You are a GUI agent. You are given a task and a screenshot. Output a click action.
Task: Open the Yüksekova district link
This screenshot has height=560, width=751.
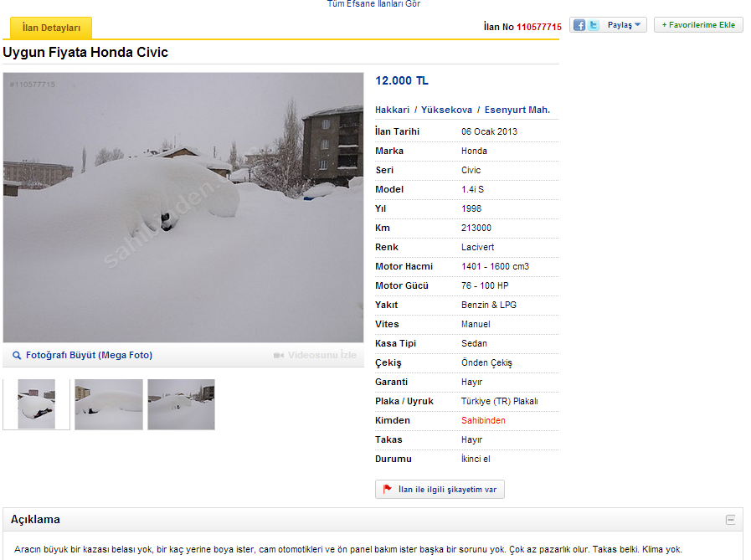click(x=446, y=110)
